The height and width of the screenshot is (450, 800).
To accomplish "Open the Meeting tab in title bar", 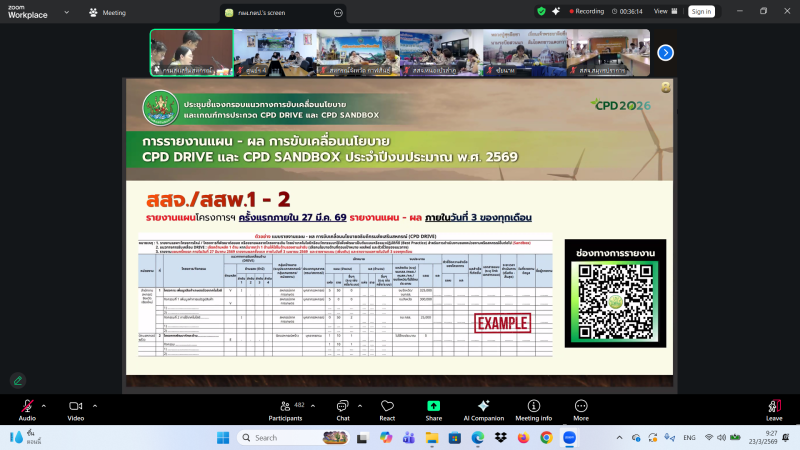I will [108, 12].
